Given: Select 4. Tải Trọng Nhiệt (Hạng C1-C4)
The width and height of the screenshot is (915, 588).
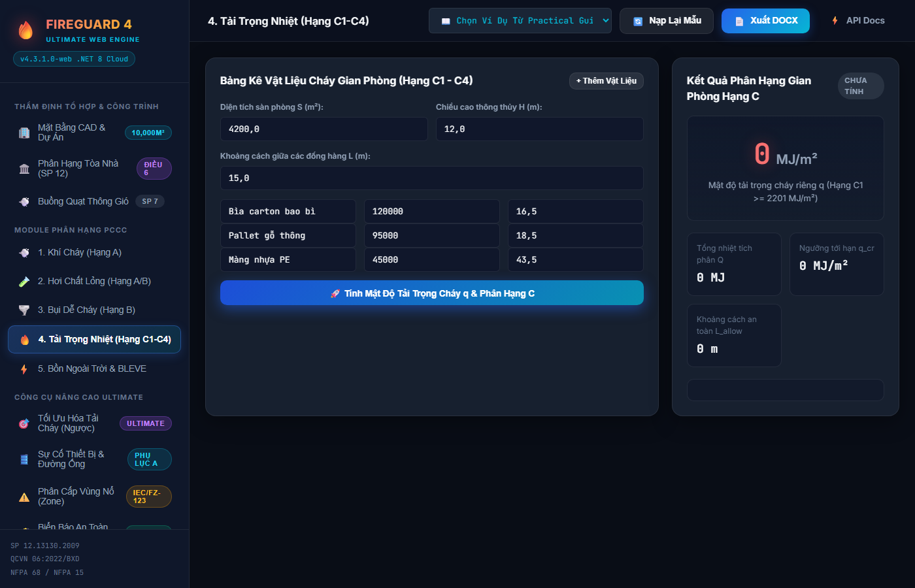Looking at the screenshot, I should tap(94, 339).
